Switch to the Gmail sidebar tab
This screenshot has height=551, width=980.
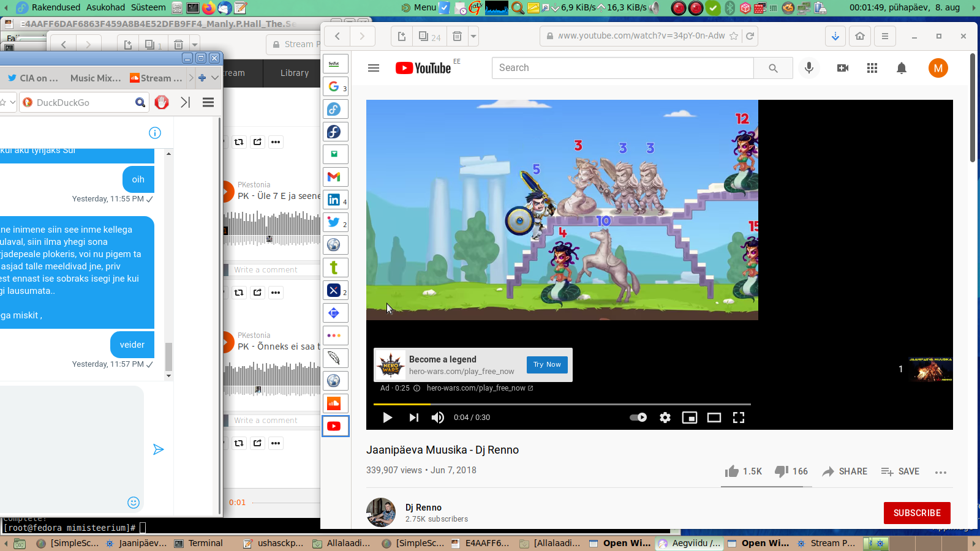click(x=335, y=177)
